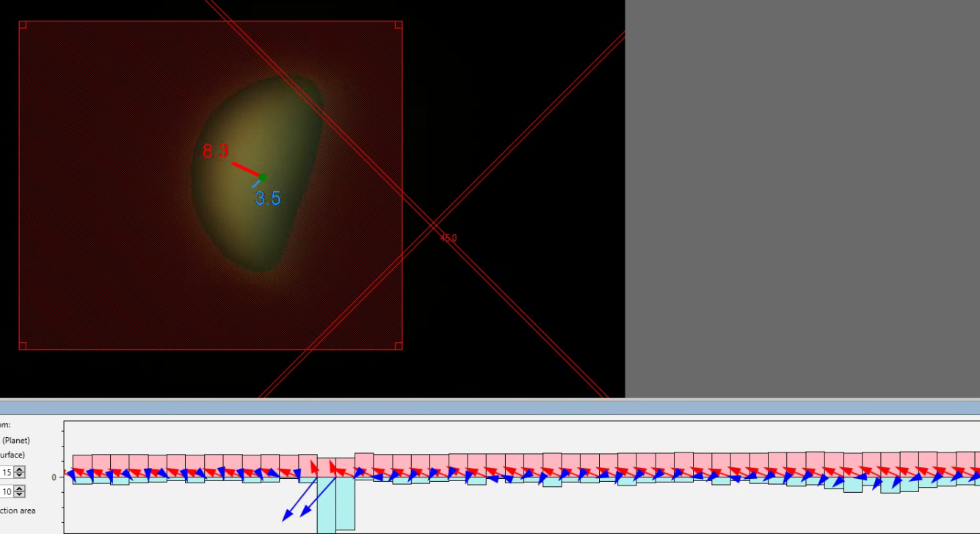Click the blue 3.5 value label
The width and height of the screenshot is (980, 534).
[268, 198]
